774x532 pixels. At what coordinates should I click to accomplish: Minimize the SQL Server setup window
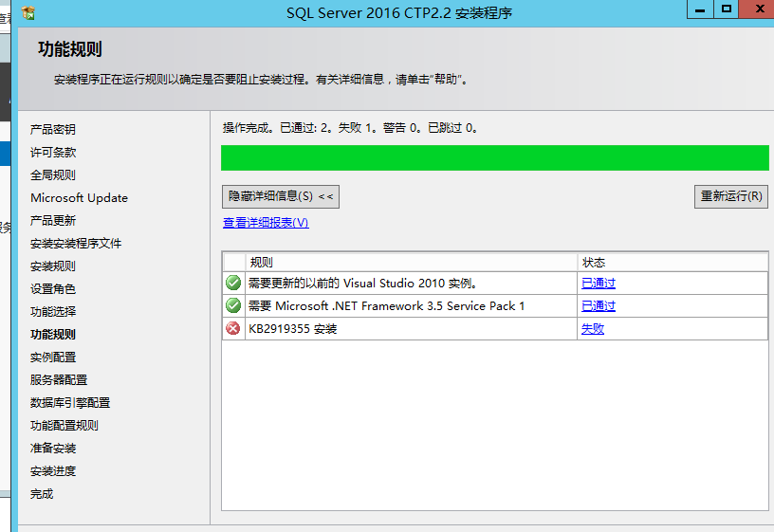point(700,9)
